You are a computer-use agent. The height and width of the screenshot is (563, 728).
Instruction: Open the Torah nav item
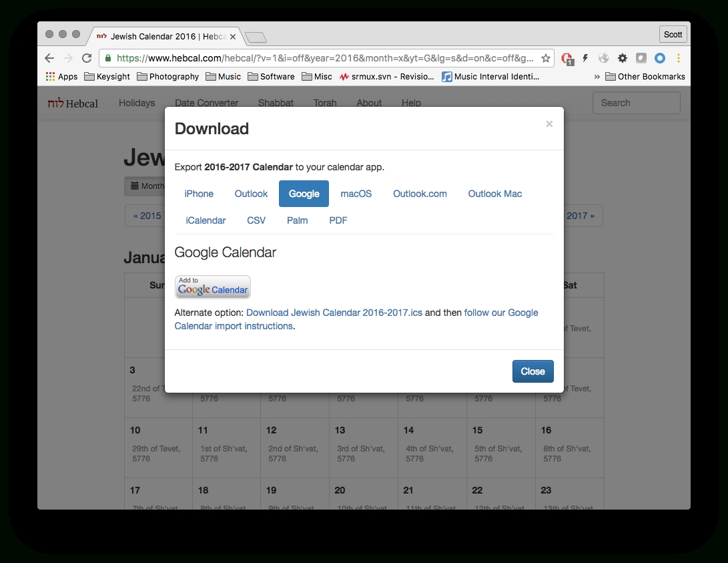325,103
